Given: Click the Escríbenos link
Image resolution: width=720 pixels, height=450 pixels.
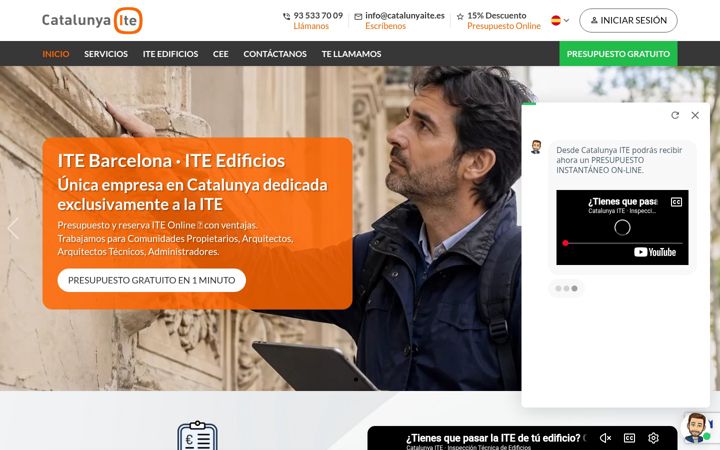Looking at the screenshot, I should coord(386,26).
